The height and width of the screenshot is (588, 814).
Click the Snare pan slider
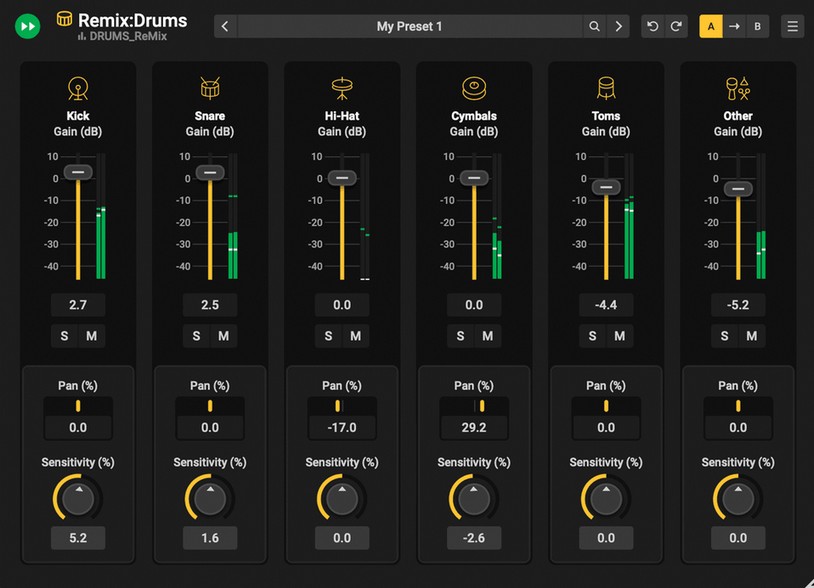click(x=210, y=406)
